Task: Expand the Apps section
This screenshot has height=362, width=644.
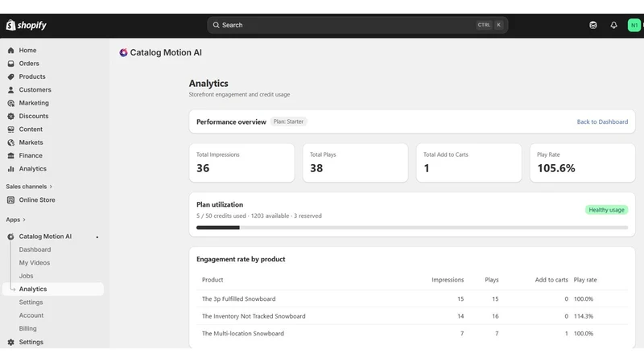Action: 15,220
